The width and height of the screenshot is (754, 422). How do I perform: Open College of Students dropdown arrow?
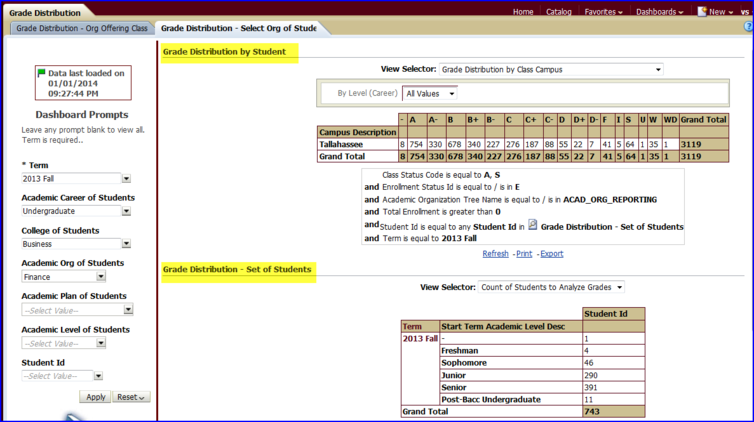point(126,244)
